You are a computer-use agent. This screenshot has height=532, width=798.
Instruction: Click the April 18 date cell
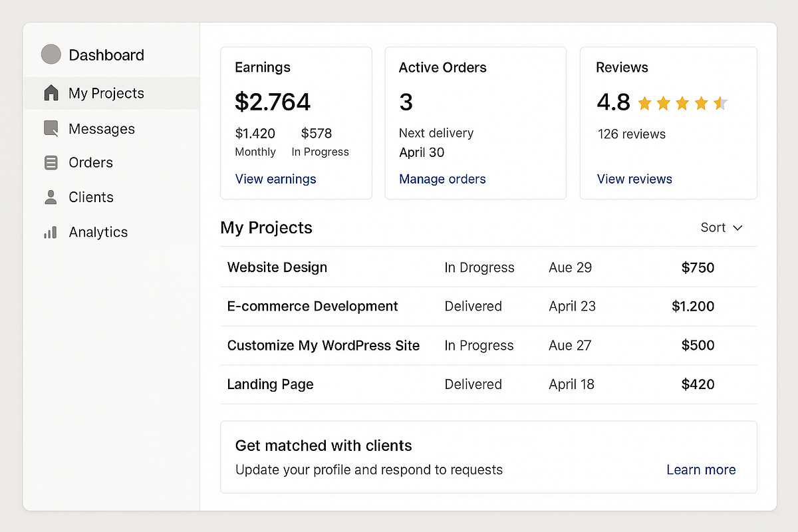572,384
